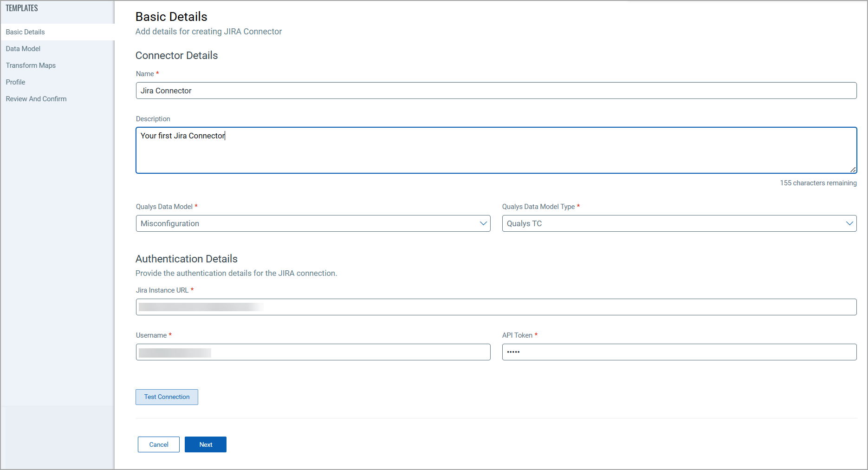Cancel the connector creation
Image resolution: width=868 pixels, height=470 pixels.
pos(159,444)
